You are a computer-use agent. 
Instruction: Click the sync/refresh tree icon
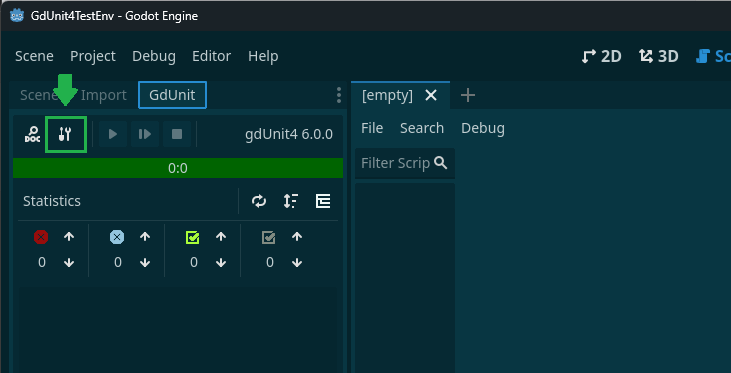point(259,201)
